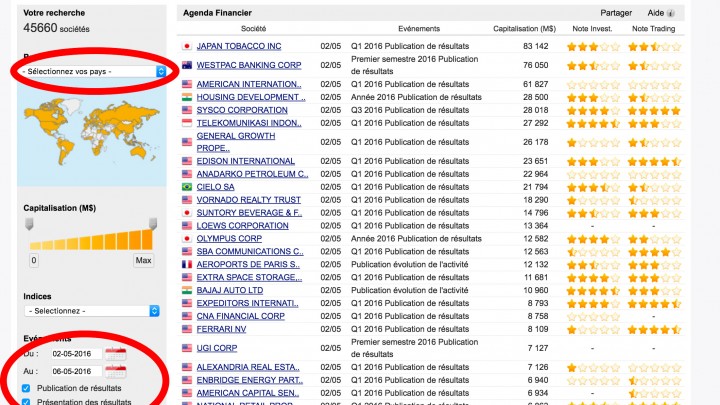This screenshot has width=720, height=405.
Task: Edit the end date field 06-05-2016
Action: coord(76,371)
